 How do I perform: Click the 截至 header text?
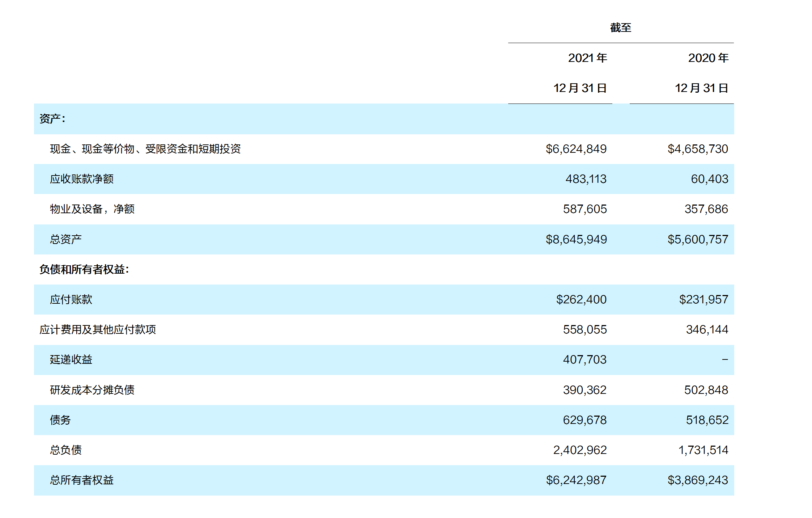coord(620,28)
